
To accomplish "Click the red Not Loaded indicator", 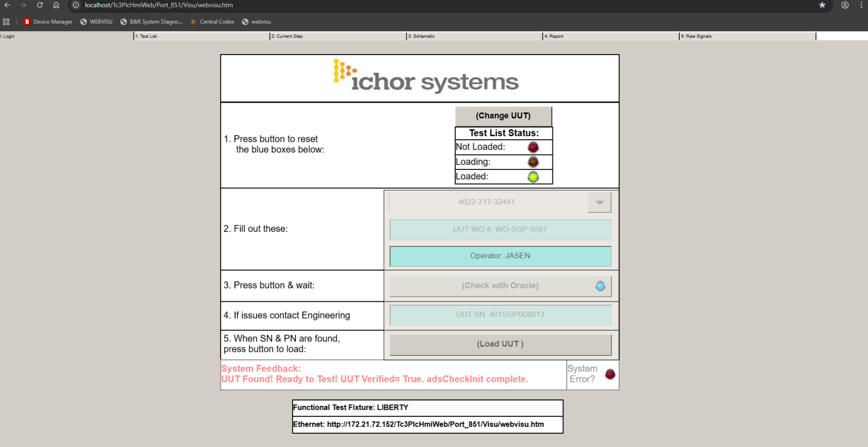I will click(533, 147).
